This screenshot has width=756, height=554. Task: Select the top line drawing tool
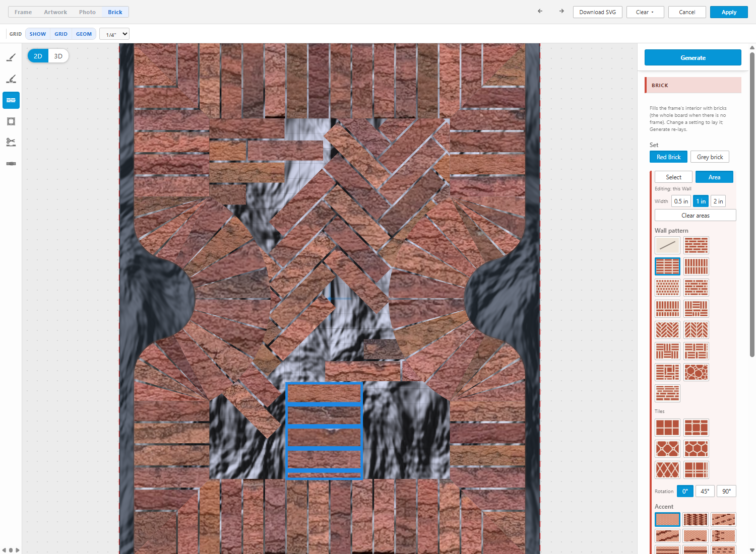coord(11,58)
